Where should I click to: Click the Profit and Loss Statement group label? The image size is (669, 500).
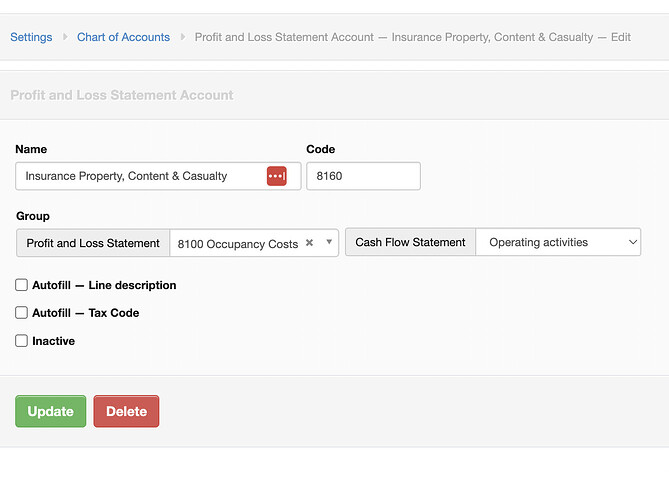(93, 243)
